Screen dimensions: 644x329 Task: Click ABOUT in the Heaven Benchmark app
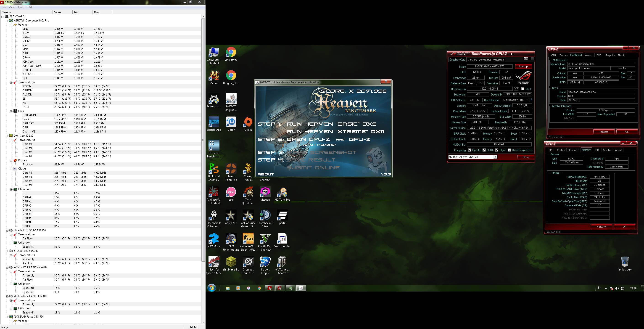coord(266,174)
